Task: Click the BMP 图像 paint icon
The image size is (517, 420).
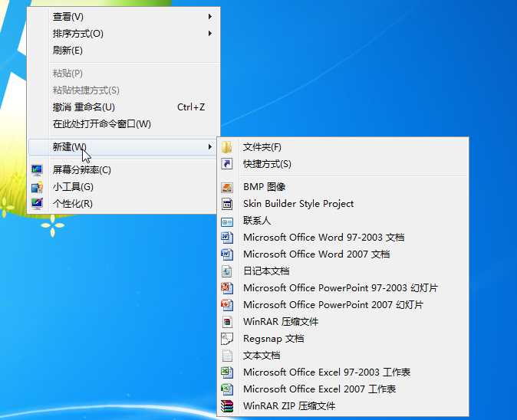Action: click(227, 187)
